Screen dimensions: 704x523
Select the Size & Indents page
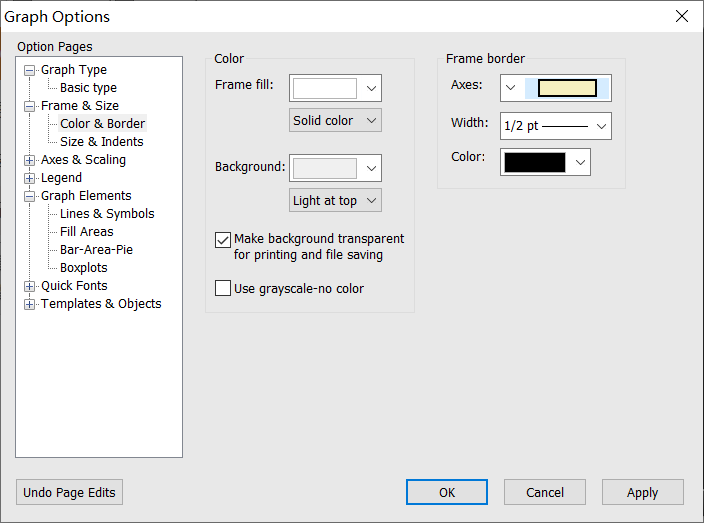(101, 142)
